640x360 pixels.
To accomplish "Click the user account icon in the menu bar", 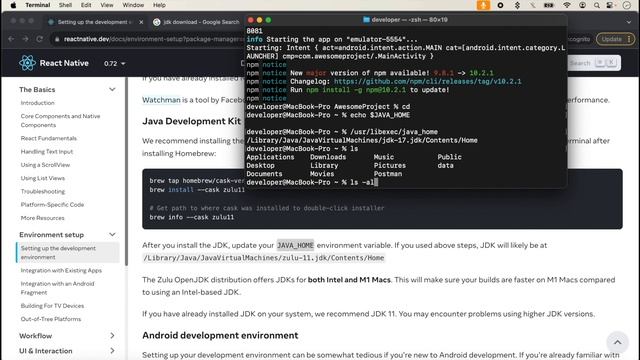I will [582, 5].
